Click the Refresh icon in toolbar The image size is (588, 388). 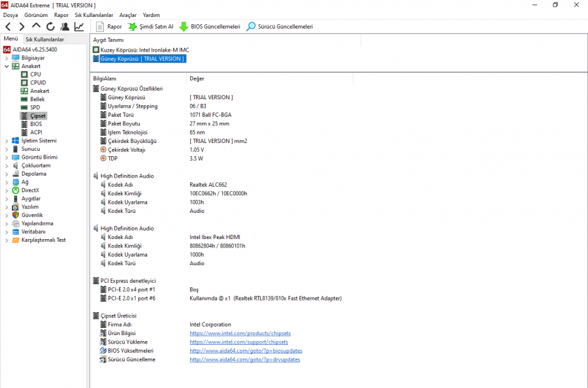pos(50,27)
